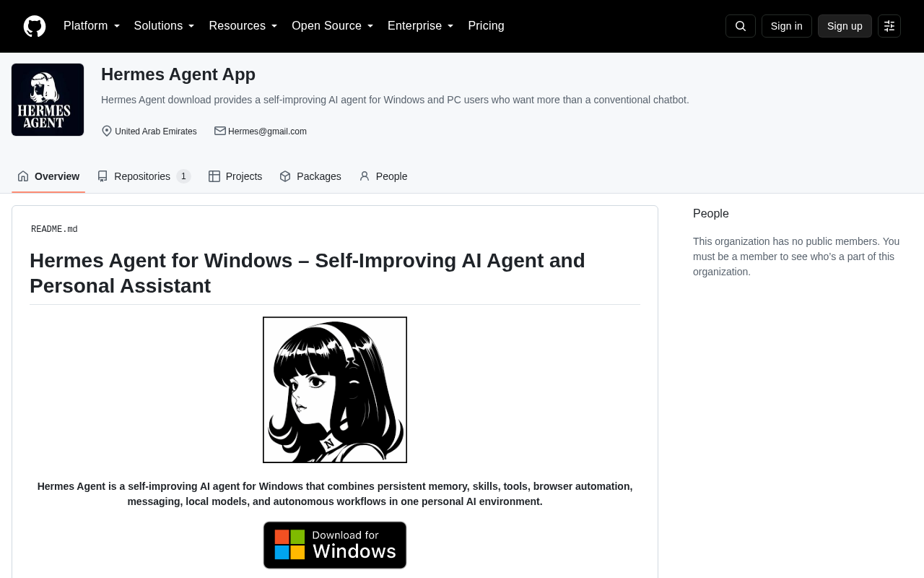Click the Overview home icon
The image size is (924, 578).
tap(23, 176)
